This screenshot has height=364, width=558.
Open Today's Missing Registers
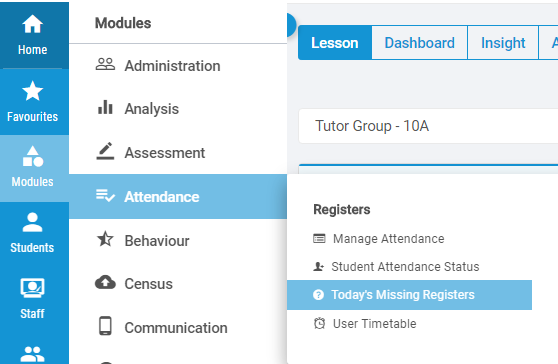[x=409, y=295]
